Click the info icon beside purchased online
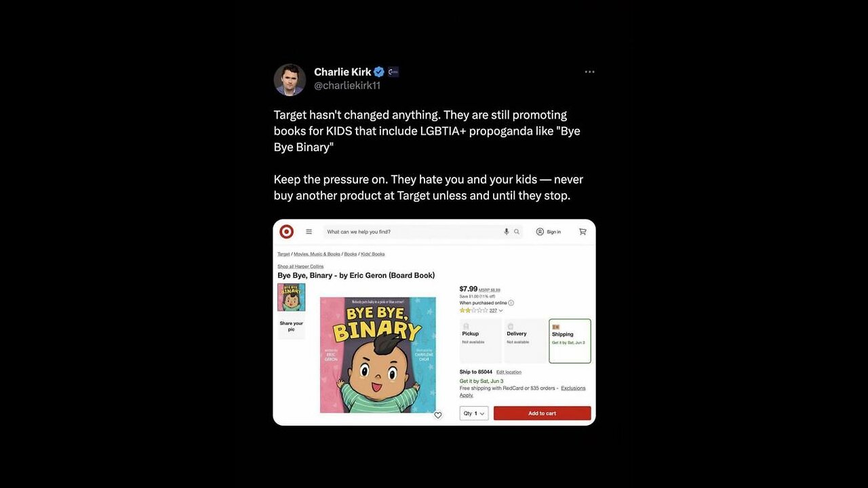 (511, 303)
